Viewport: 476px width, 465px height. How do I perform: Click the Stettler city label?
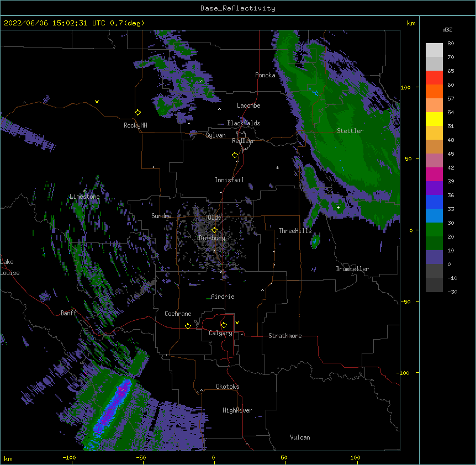350,131
